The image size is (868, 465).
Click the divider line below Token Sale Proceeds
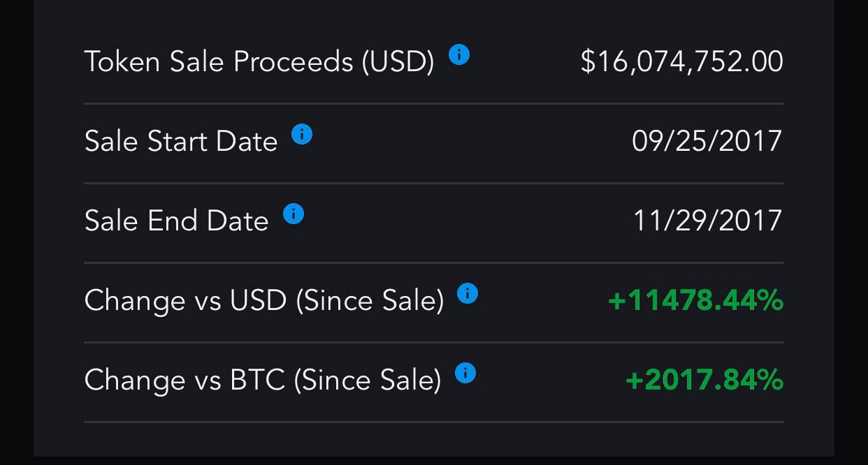(x=434, y=103)
